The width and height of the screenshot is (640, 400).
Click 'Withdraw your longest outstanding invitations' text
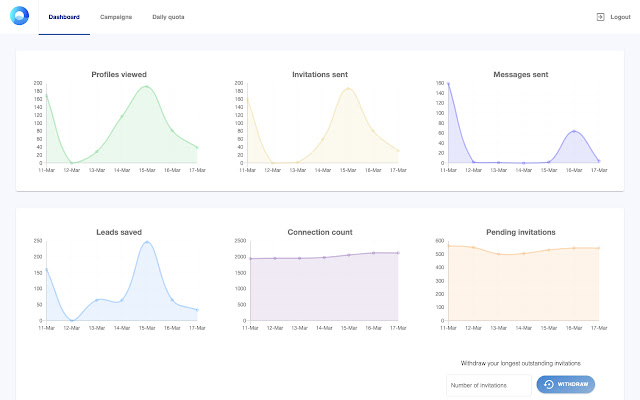click(x=520, y=363)
